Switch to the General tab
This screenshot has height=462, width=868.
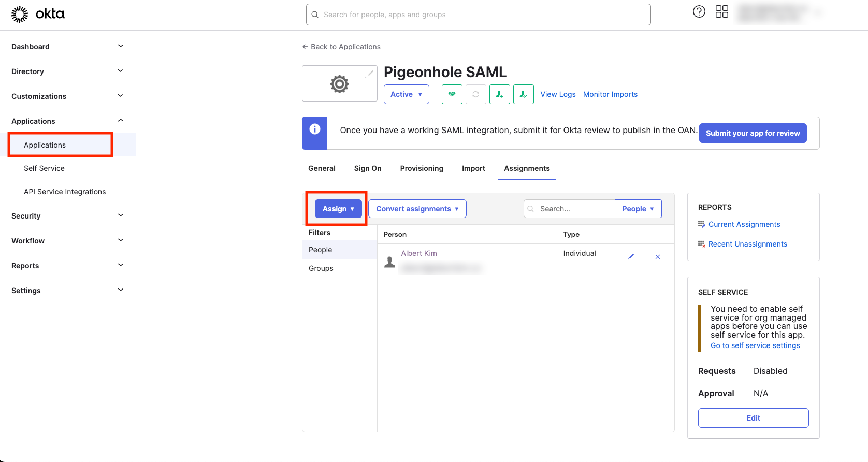tap(322, 168)
